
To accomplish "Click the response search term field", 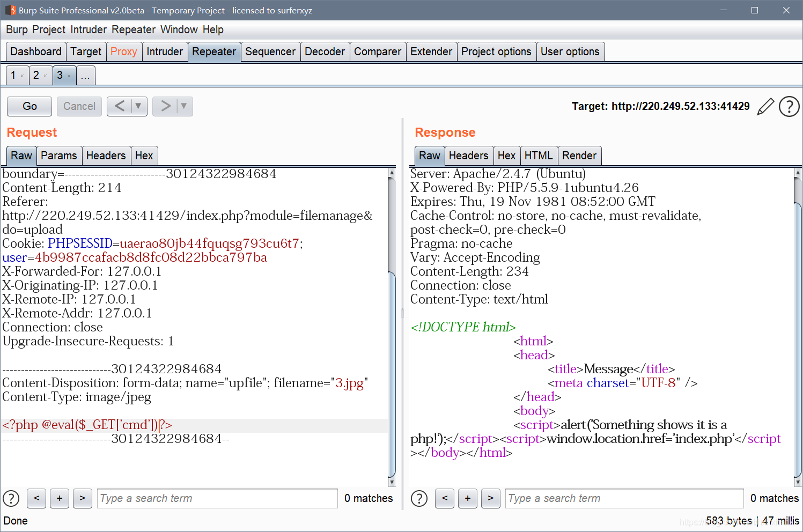I will click(624, 498).
